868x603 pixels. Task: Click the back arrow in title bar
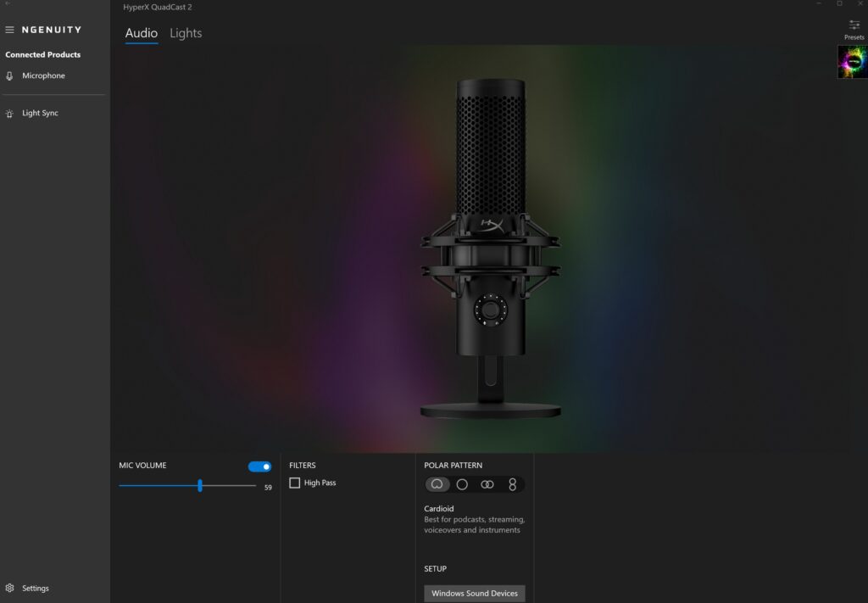(x=7, y=4)
